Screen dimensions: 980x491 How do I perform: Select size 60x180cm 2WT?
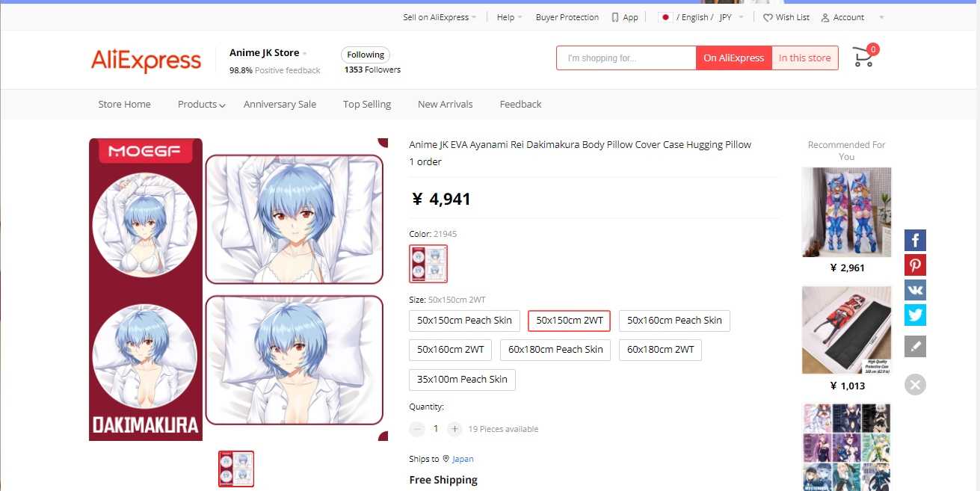pos(660,350)
